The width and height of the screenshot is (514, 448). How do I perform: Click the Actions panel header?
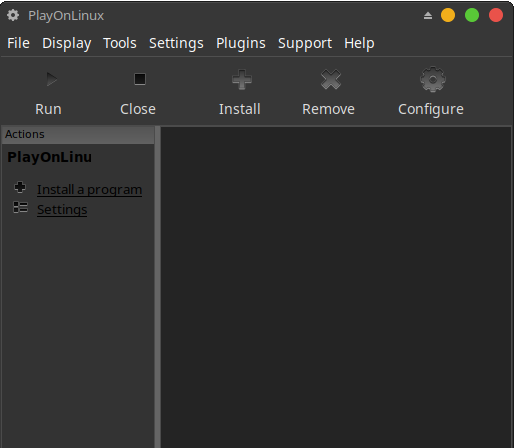(x=78, y=134)
